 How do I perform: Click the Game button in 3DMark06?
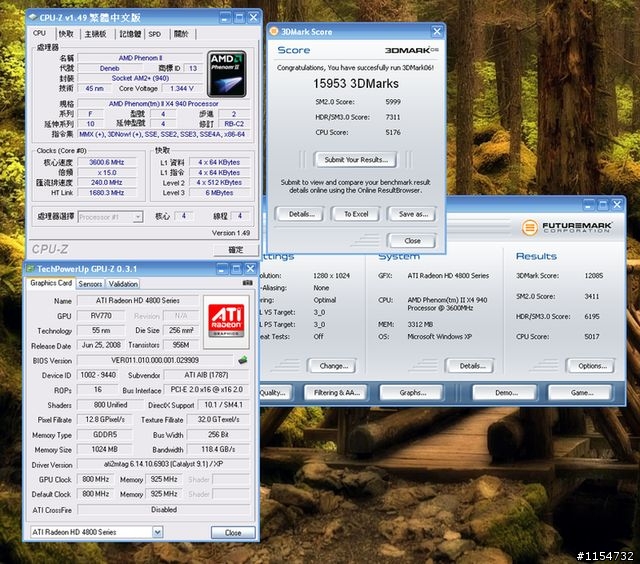(x=582, y=393)
